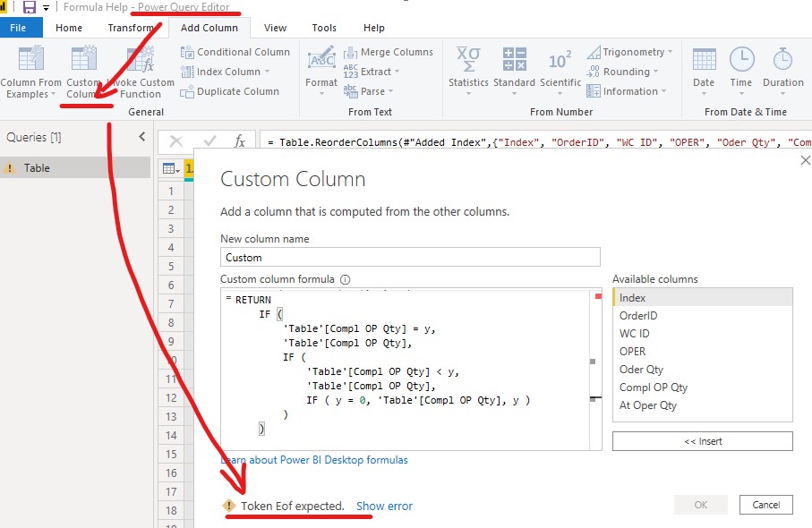
Task: Open the Time column menu
Action: [741, 72]
